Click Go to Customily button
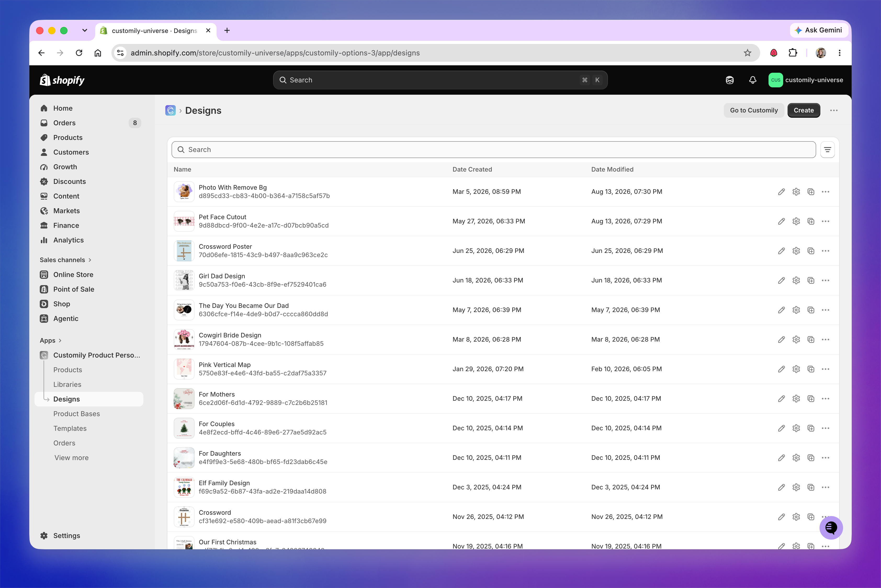881x588 pixels. pyautogui.click(x=754, y=111)
